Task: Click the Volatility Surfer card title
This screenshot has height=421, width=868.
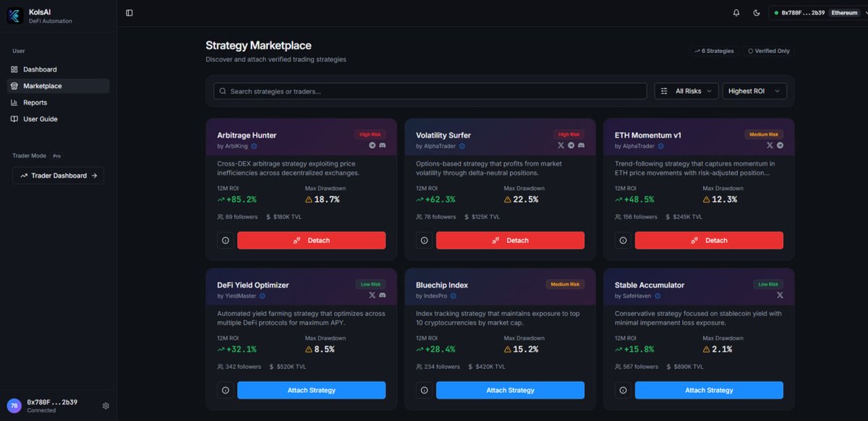Action: pos(443,135)
